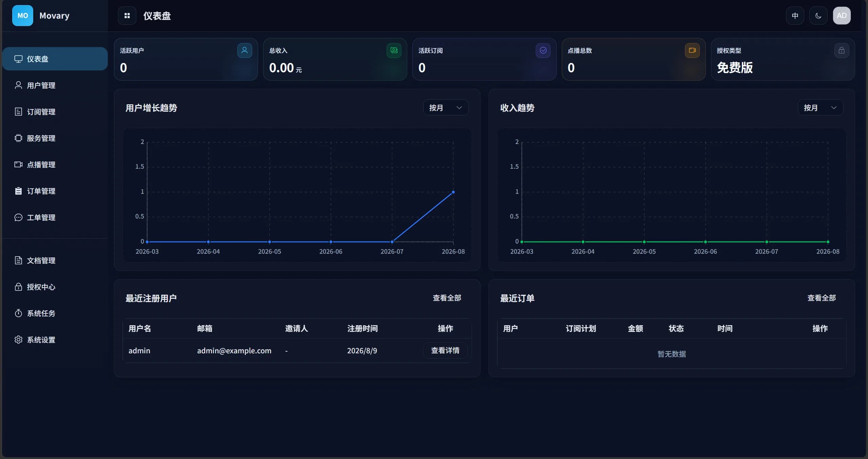Expand the 按月 dropdown in 用户增长趋势
Screen dimensions: 868x459
(446, 108)
